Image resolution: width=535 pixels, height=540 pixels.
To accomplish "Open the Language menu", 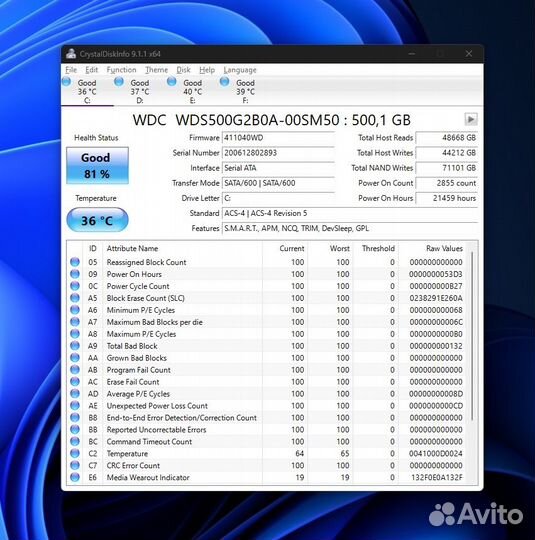I will point(240,70).
